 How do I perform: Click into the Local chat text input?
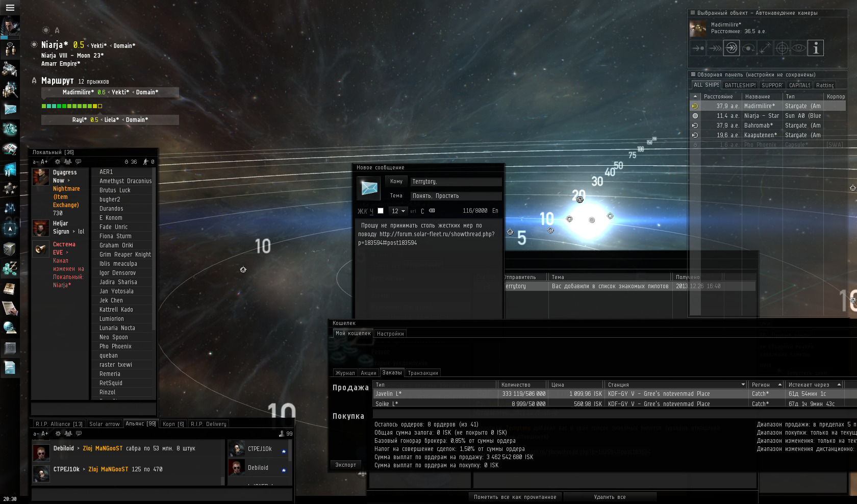click(x=94, y=409)
